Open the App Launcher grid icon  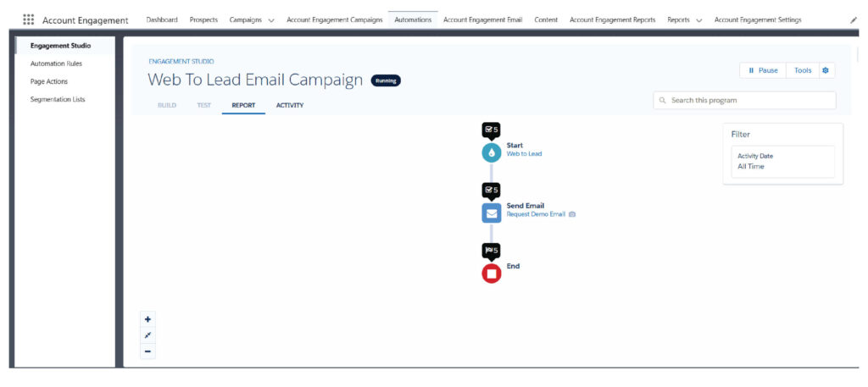point(28,19)
